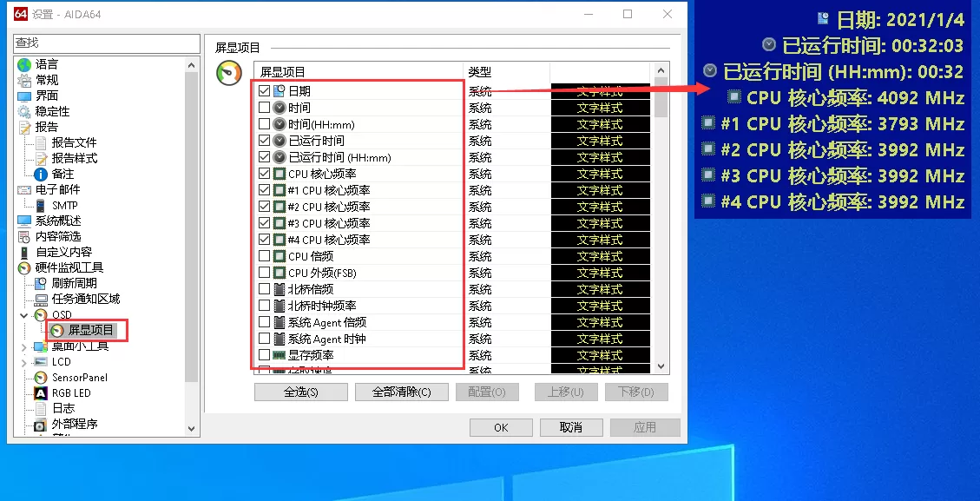Open the SensorPanel settings in sidebar

tap(81, 377)
